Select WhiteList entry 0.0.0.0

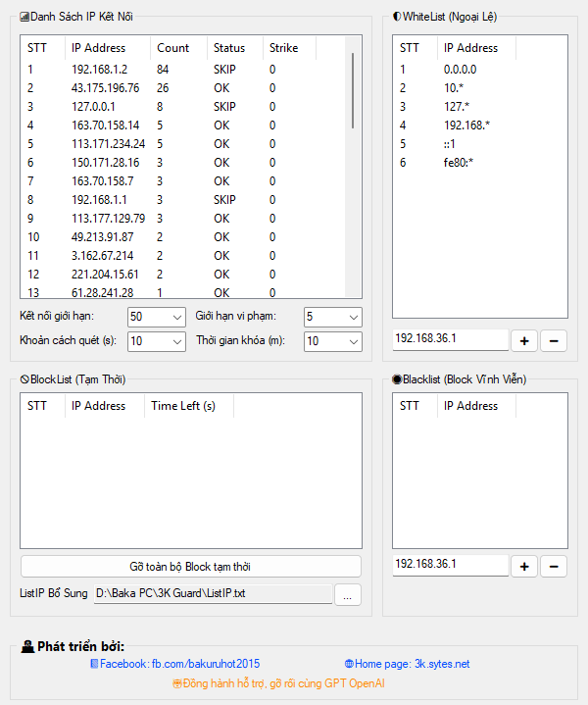pos(479,70)
